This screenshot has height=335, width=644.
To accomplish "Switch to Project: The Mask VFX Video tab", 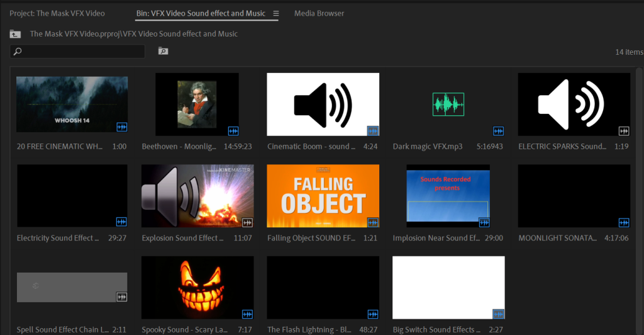I will (x=57, y=13).
